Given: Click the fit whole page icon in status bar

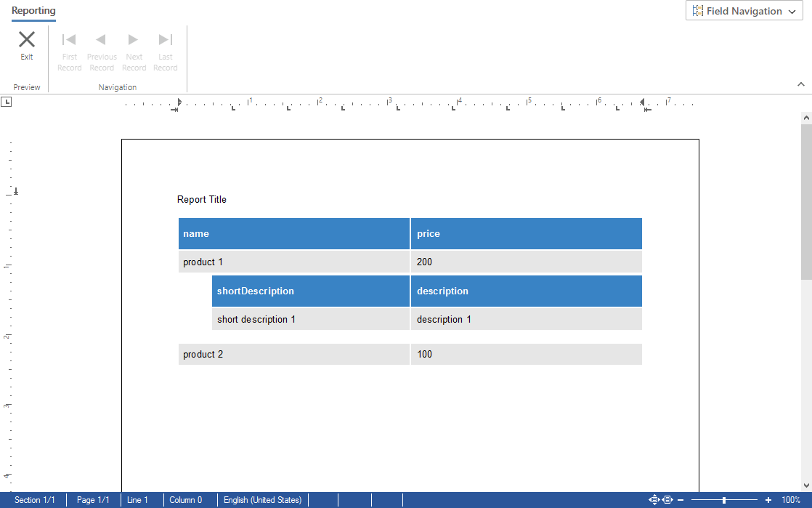Looking at the screenshot, I should tap(654, 500).
